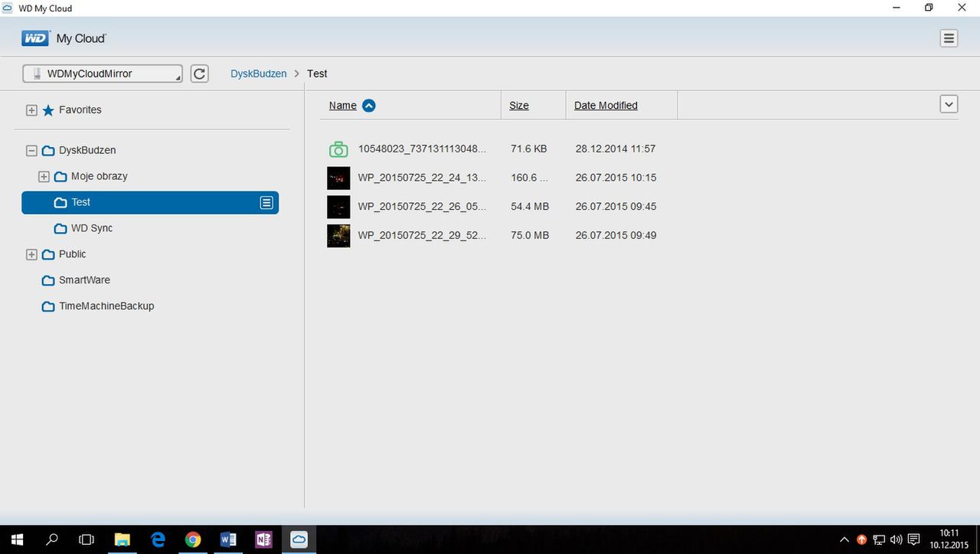Open the WDMyCloudMirror device dropdown
The height and width of the screenshot is (554, 980).
tap(103, 74)
